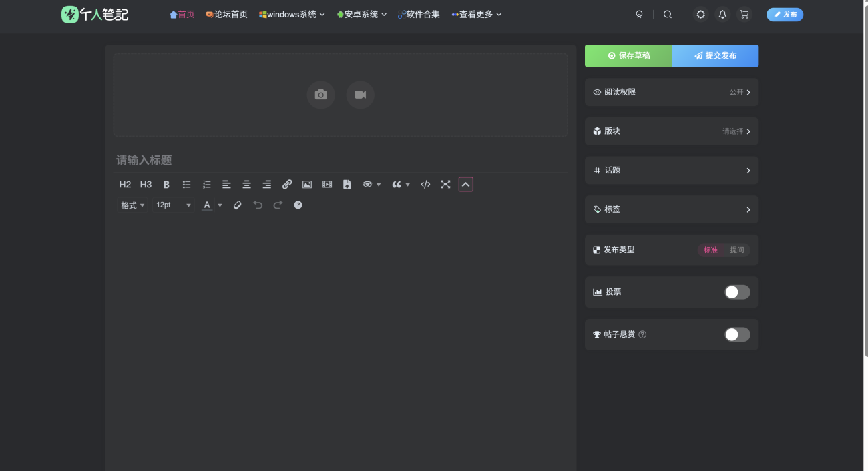Viewport: 868px width, 471px height.
Task: Click the video camera upload icon
Action: (360, 95)
